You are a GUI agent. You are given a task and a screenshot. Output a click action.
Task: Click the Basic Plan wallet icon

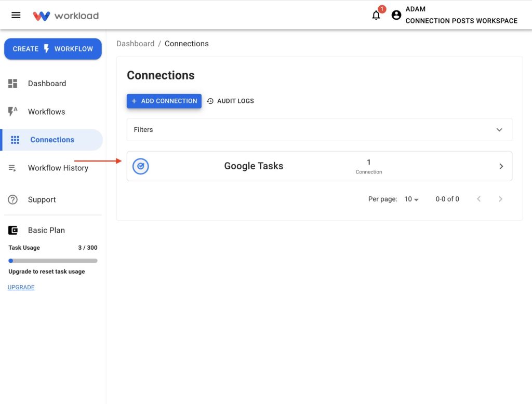coord(13,231)
